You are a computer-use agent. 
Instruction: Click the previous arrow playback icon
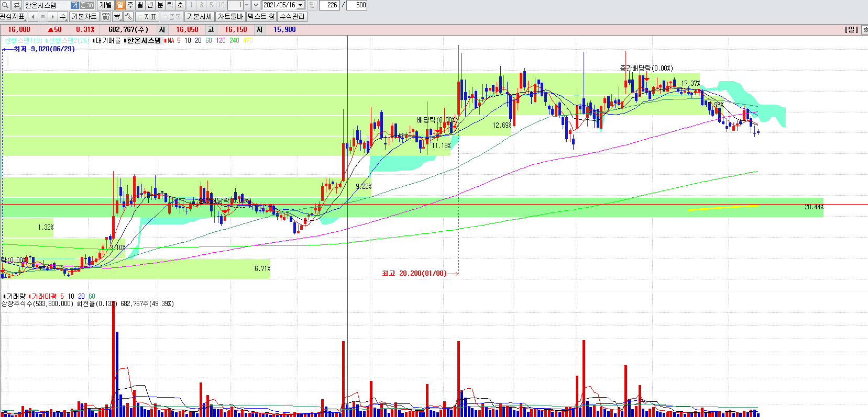[33, 17]
